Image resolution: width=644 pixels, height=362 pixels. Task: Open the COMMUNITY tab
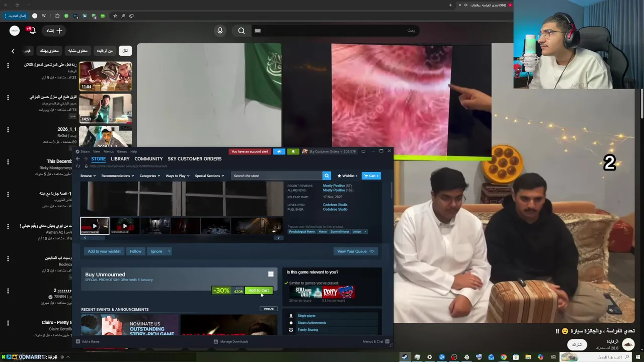click(x=148, y=159)
